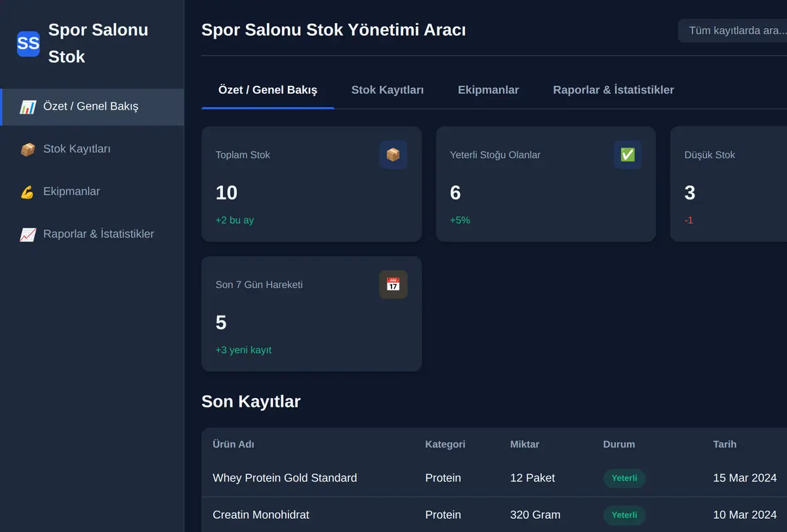This screenshot has width=787, height=532.
Task: Click the SS app logo icon
Action: pyautogui.click(x=28, y=43)
